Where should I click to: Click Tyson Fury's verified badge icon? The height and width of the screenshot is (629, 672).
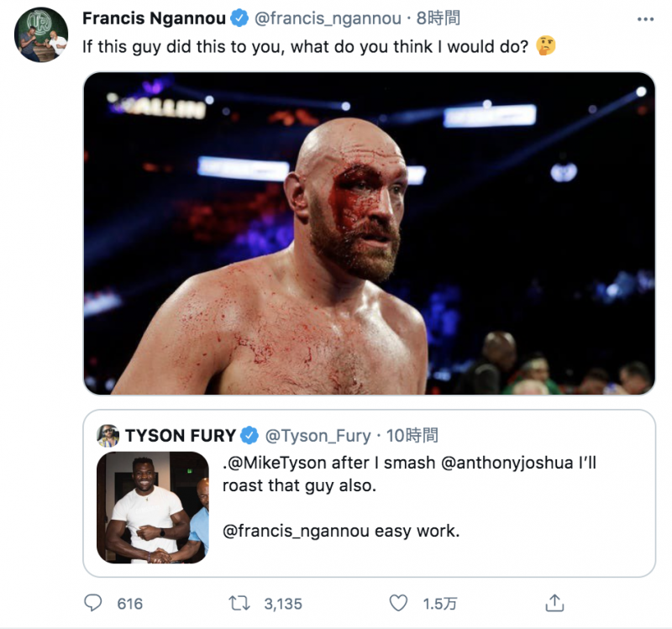pyautogui.click(x=249, y=435)
